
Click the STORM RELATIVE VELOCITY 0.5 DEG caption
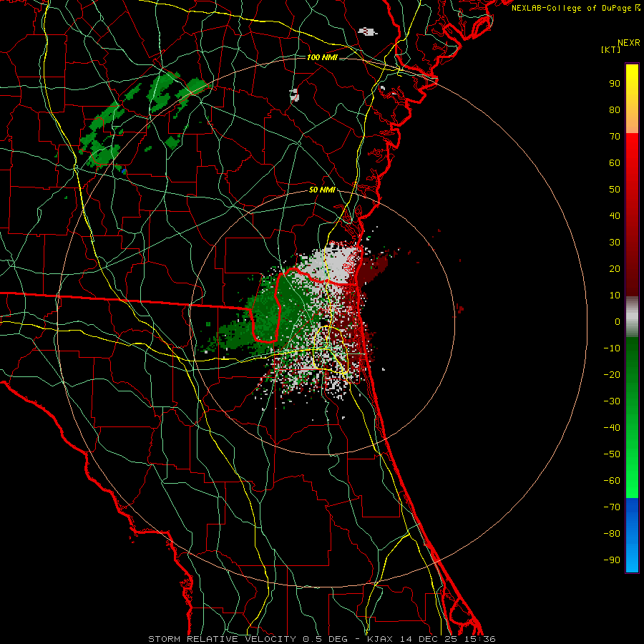pos(248,639)
